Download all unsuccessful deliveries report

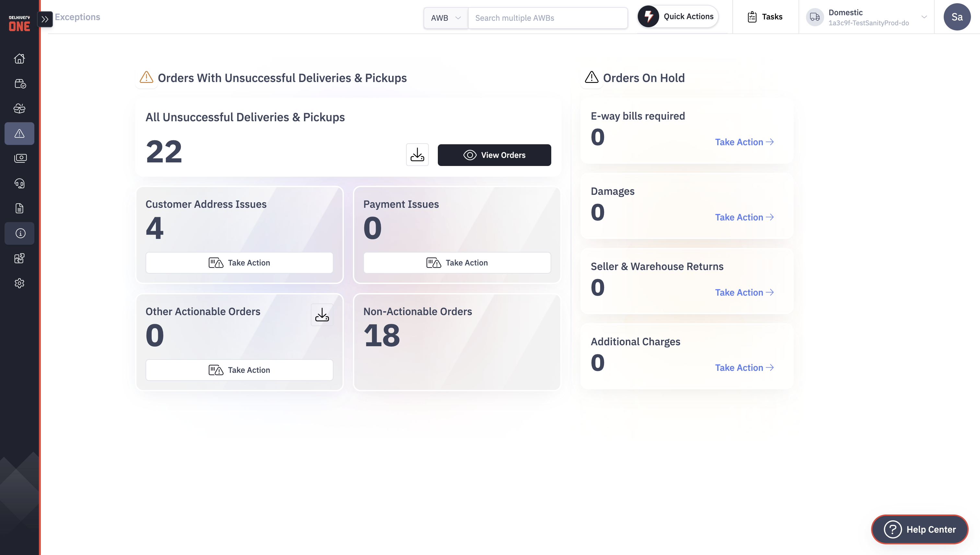417,155
